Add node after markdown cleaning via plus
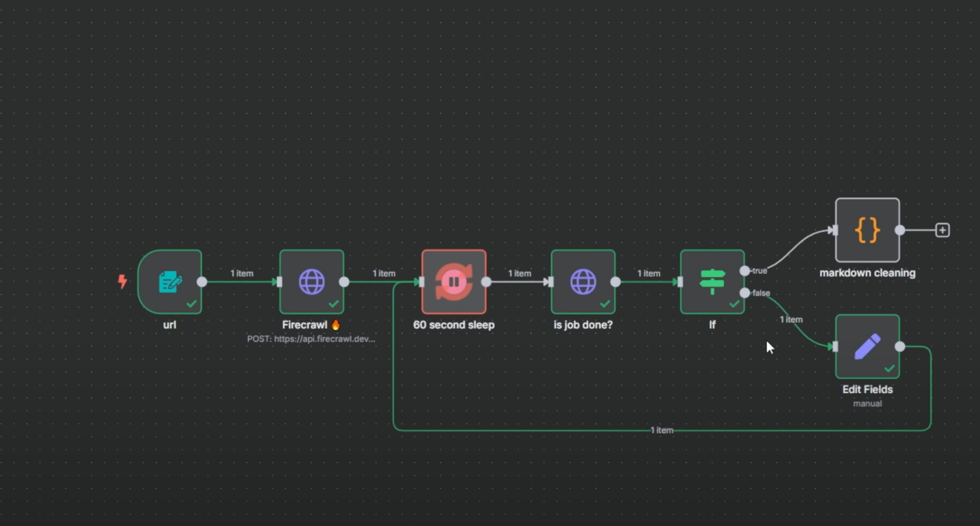 943,230
